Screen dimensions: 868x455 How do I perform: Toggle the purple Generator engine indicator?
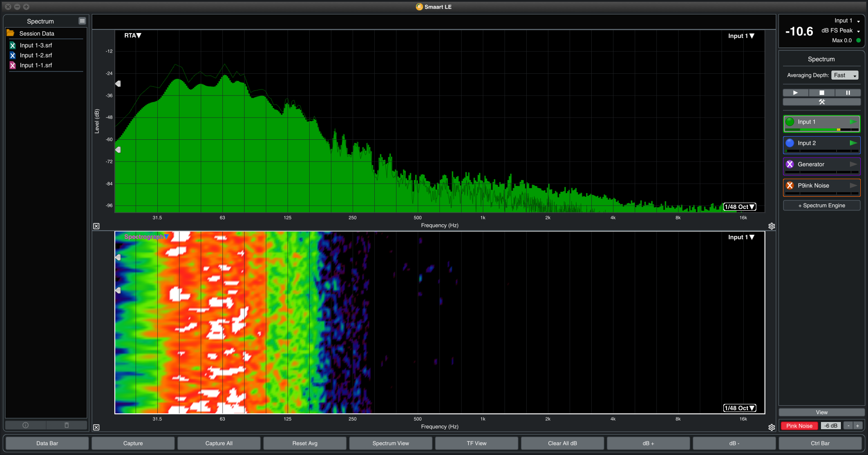pyautogui.click(x=790, y=164)
